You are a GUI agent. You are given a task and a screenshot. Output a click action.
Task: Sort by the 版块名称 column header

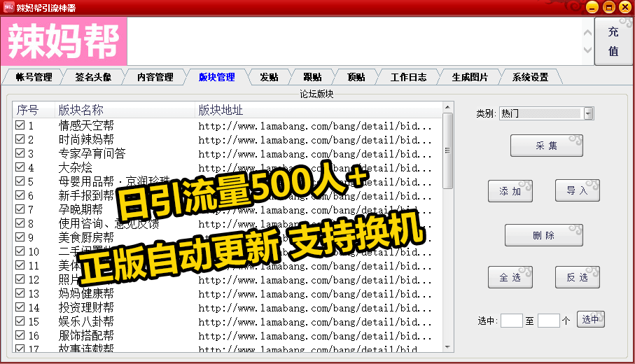click(x=125, y=110)
